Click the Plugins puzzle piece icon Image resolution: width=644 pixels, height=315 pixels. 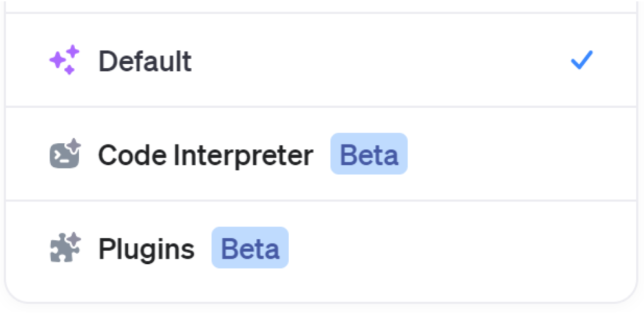64,248
